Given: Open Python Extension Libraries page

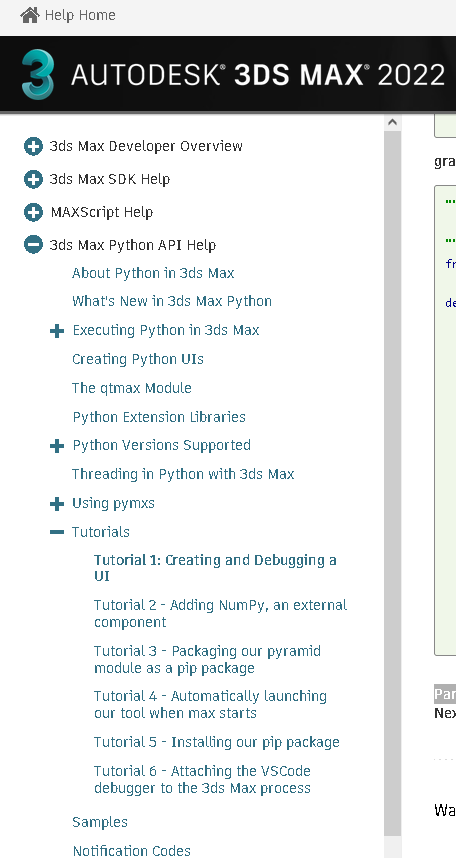Looking at the screenshot, I should pyautogui.click(x=159, y=416).
